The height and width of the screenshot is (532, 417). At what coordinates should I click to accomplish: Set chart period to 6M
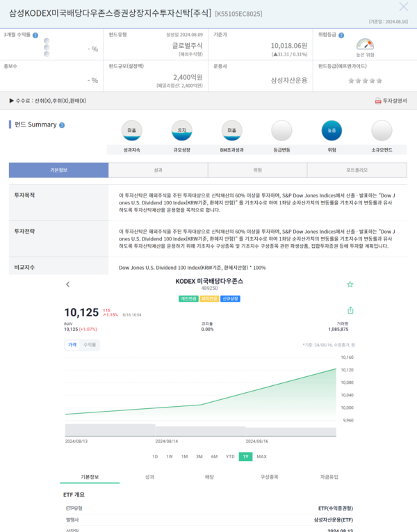tap(214, 457)
